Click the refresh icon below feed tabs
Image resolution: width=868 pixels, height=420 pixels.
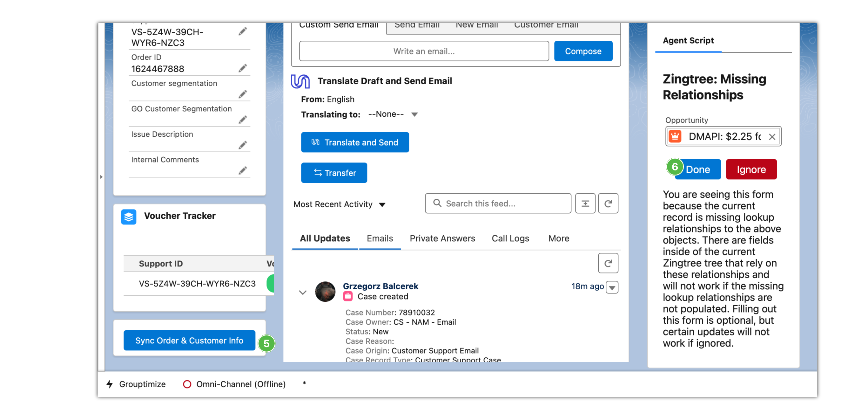(x=608, y=263)
